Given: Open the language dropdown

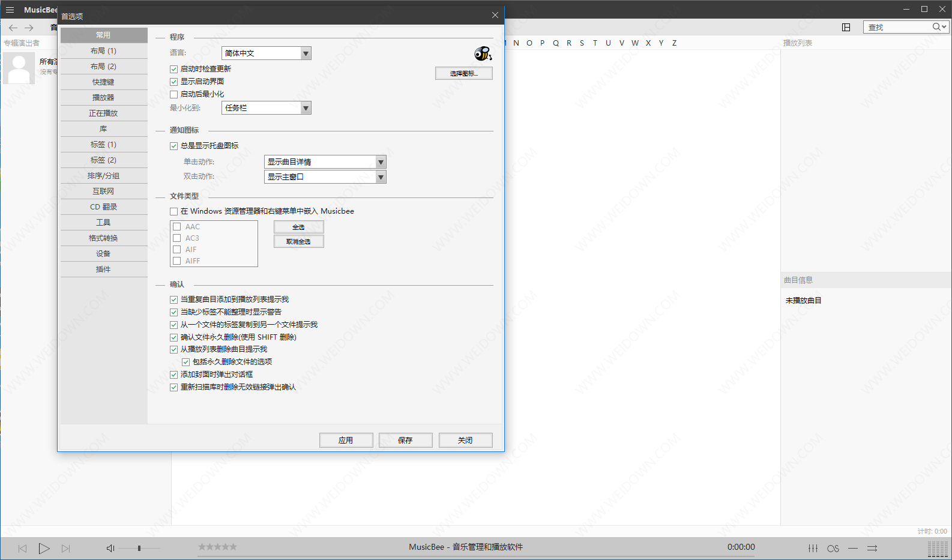Looking at the screenshot, I should pyautogui.click(x=267, y=53).
